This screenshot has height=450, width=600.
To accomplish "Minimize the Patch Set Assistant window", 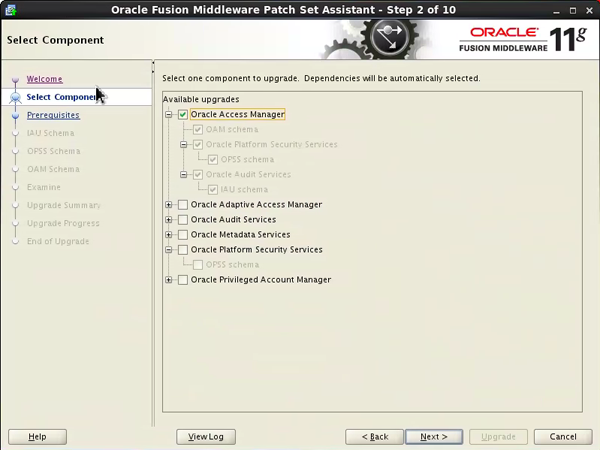I will [556, 11].
